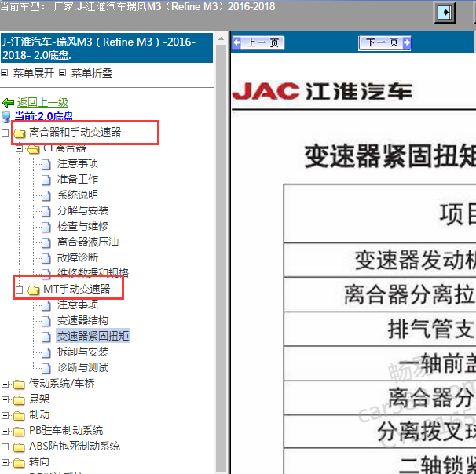Screen dimensions: 476x474
Task: Click the sidebar vertical scrollbar track
Action: [x=222, y=257]
